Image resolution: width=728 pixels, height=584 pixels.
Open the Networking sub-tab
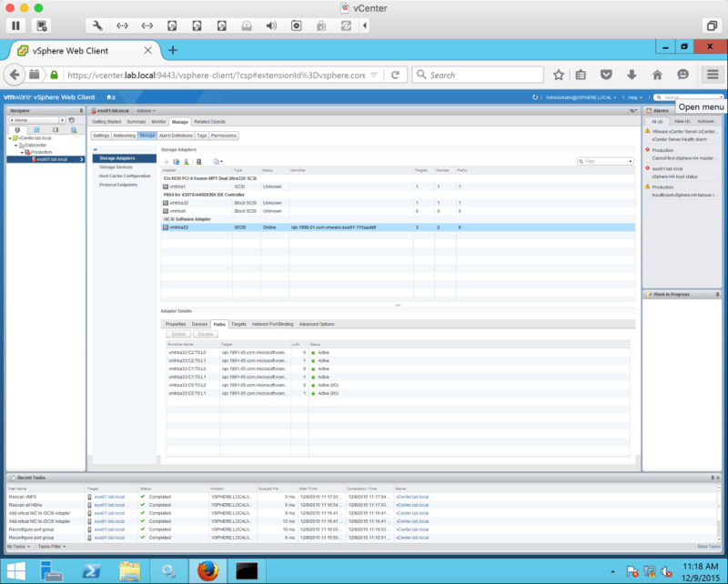125,136
